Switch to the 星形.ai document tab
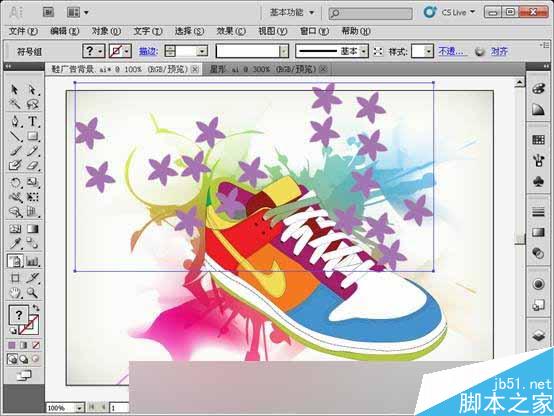 tap(262, 69)
